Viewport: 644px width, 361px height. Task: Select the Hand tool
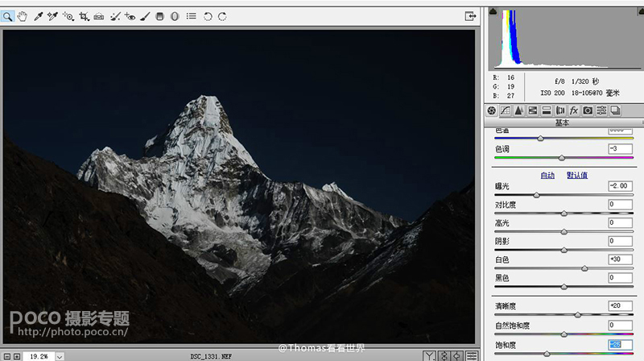pyautogui.click(x=23, y=16)
